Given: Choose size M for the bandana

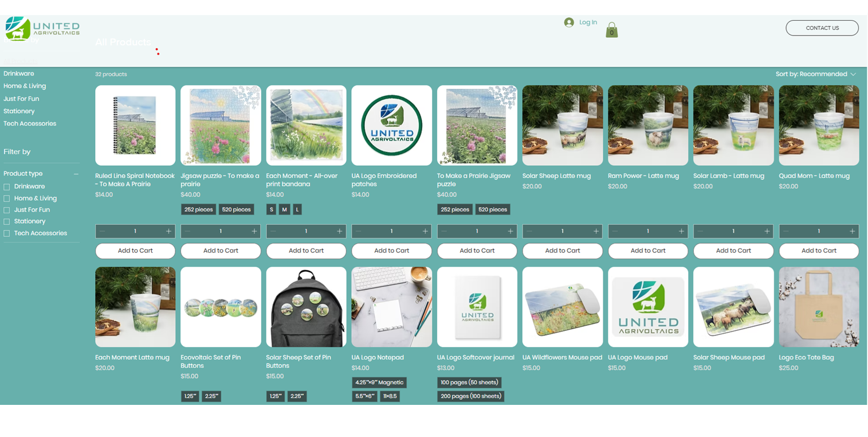Looking at the screenshot, I should coord(285,209).
